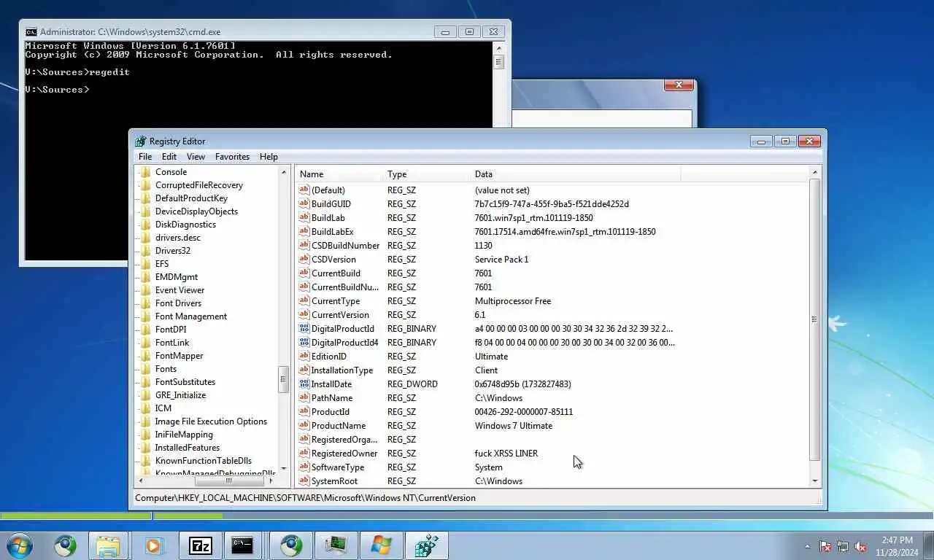Click the CorruptedFileRecovery folder icon
Screen dimensions: 934x560
tap(145, 185)
